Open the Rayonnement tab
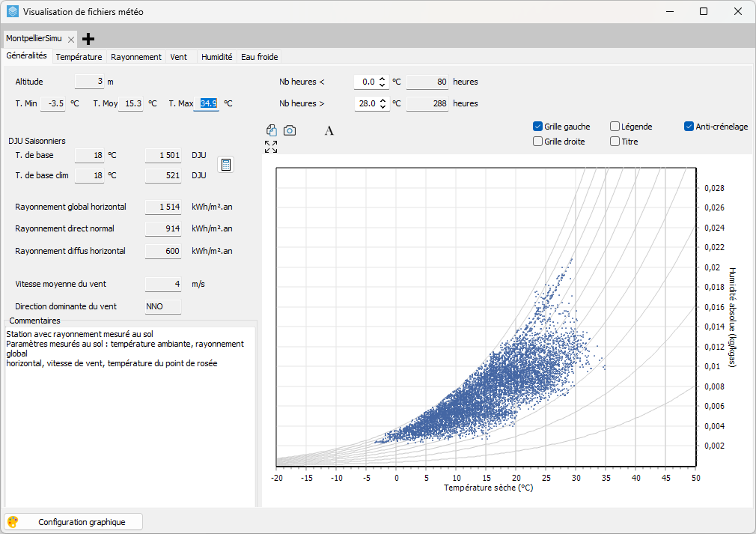 135,57
